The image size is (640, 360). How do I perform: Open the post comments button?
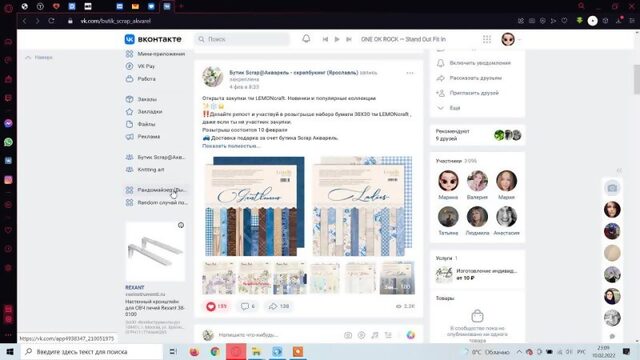(248, 306)
